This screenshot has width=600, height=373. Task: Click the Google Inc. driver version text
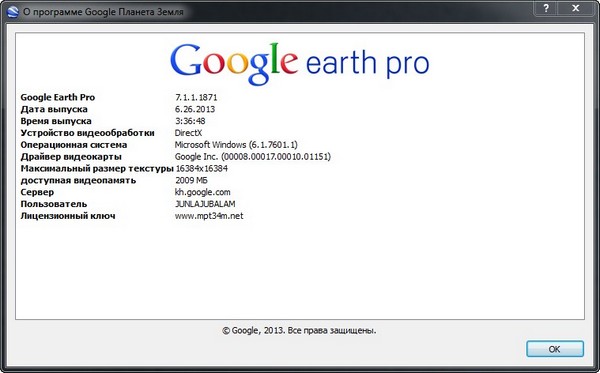pyautogui.click(x=253, y=156)
